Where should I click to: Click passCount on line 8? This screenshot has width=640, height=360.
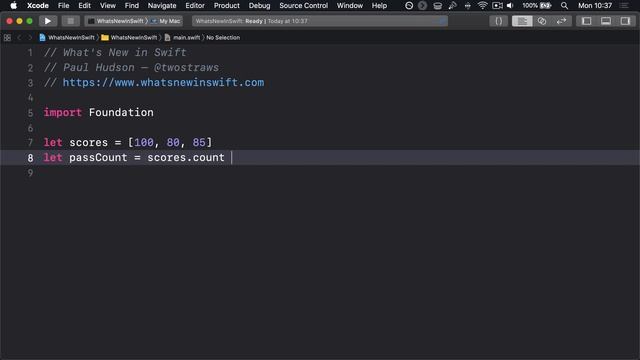(98, 158)
